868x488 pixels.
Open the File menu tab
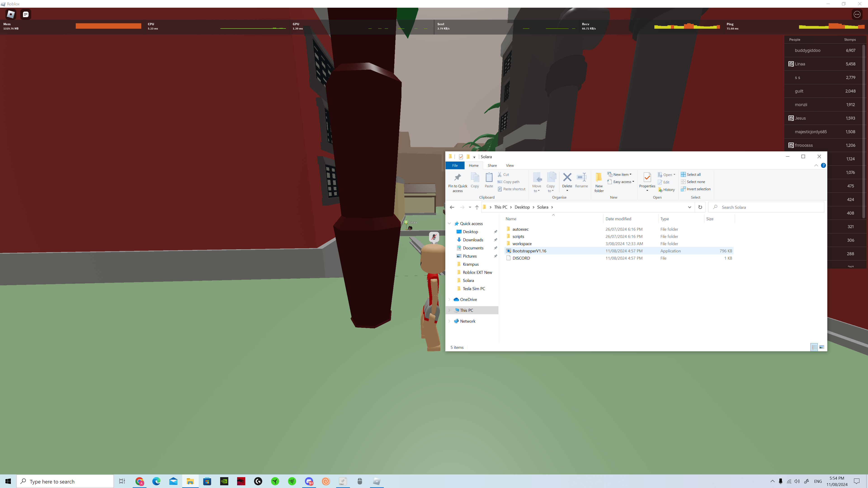tap(455, 165)
